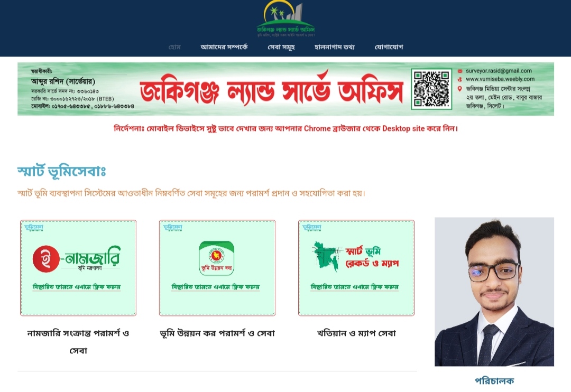This screenshot has height=392, width=571.
Task: Click the Bhumiseba logo on first card
Action: click(34, 228)
